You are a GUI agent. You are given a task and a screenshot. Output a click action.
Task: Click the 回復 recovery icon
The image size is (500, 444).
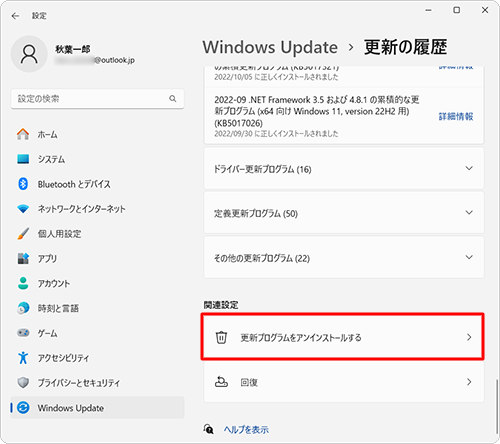click(221, 382)
